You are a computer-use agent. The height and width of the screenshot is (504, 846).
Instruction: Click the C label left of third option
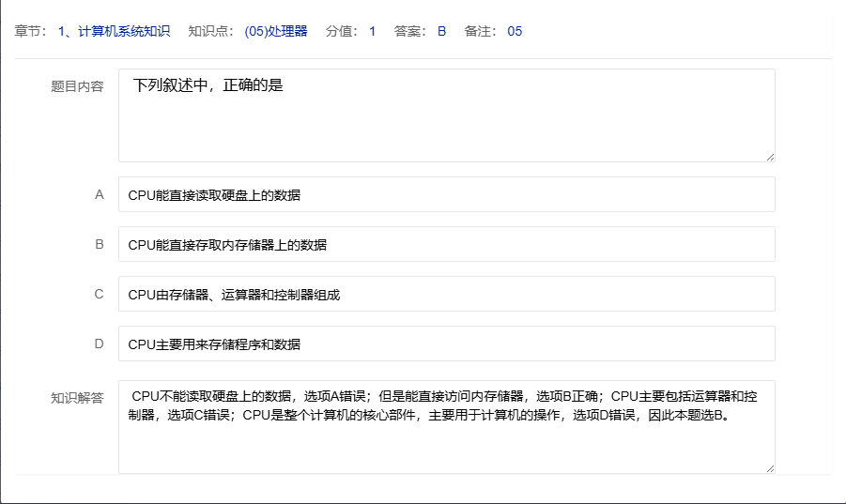tap(99, 294)
